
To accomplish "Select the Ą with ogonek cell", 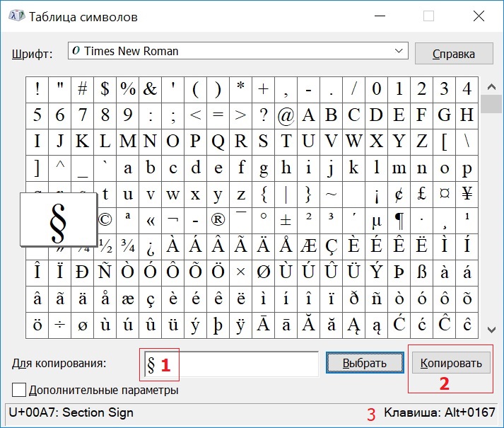I will [x=354, y=325].
